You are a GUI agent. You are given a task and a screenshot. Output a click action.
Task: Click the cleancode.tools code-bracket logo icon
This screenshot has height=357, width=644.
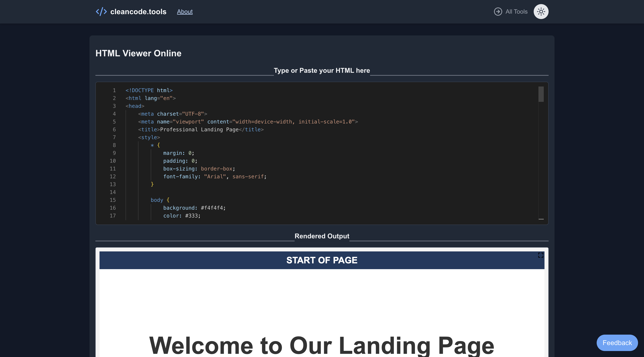101,12
